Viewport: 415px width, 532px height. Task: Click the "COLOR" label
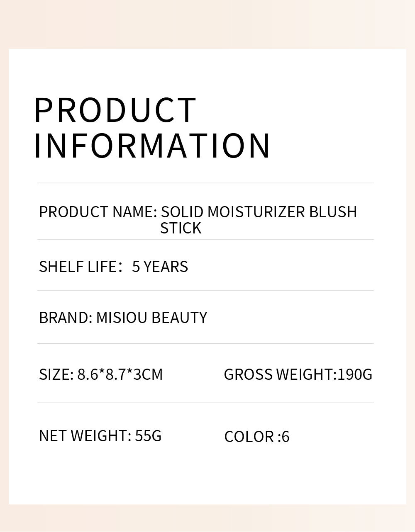pos(249,437)
